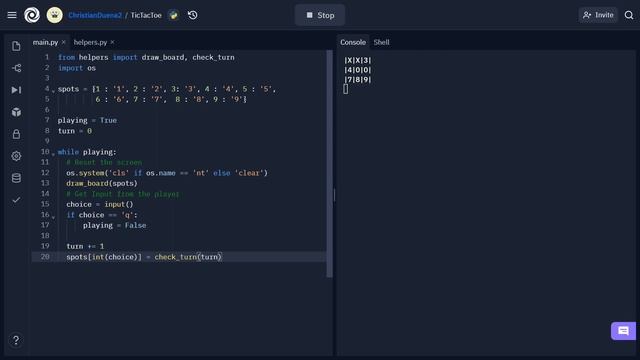Collapse the if choice block fold
640x360 pixels.
tap(53, 217)
